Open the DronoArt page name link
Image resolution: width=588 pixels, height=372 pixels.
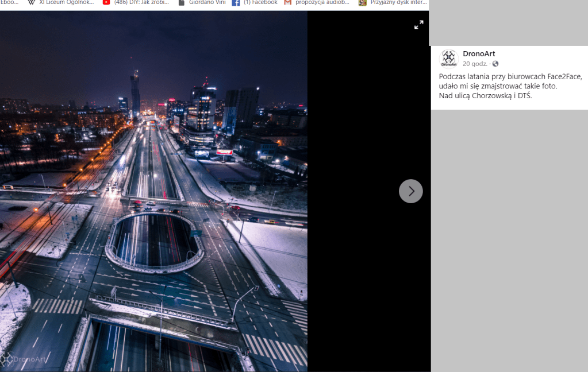tap(478, 54)
